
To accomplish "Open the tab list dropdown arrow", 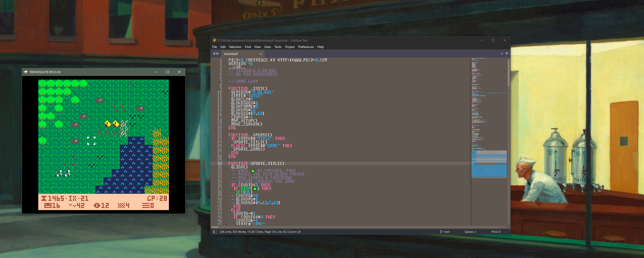I will pyautogui.click(x=507, y=54).
